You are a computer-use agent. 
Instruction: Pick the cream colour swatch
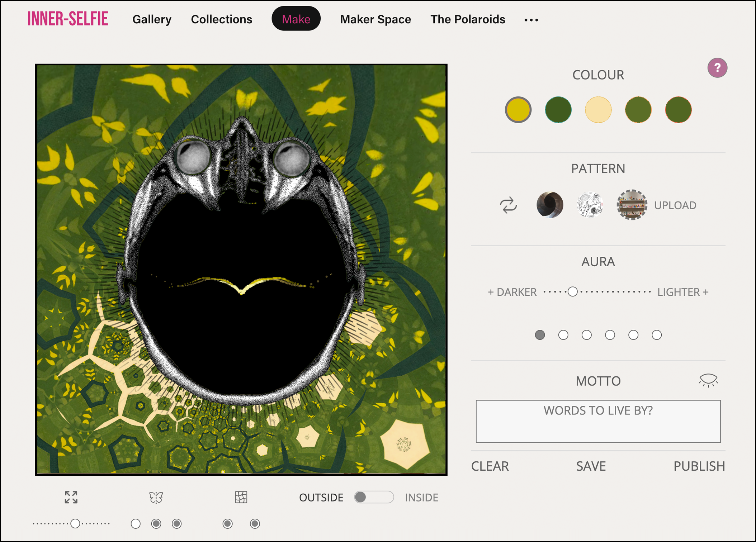click(x=598, y=110)
